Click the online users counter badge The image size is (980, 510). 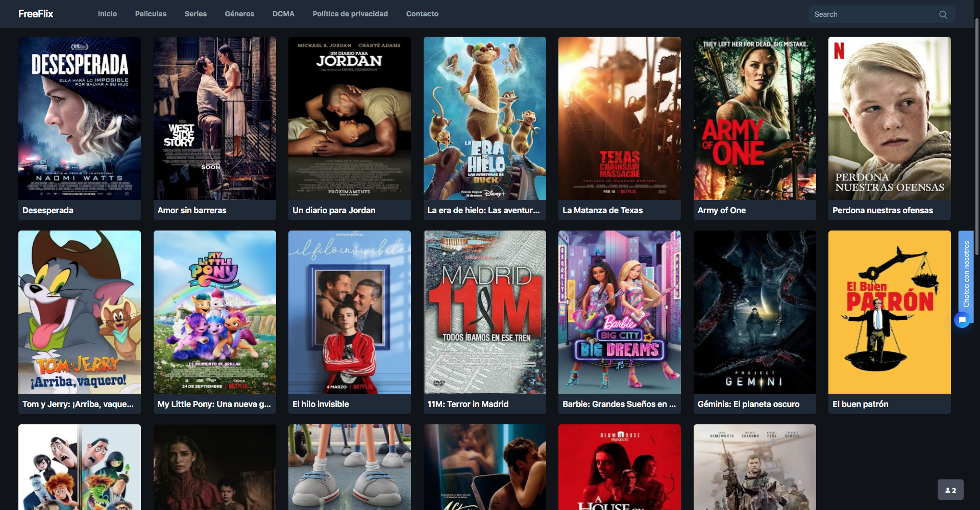950,490
